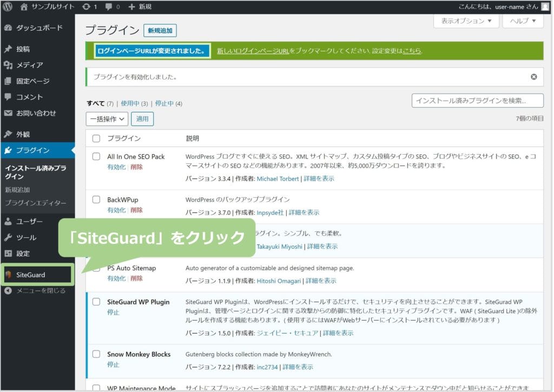The image size is (554, 392).
Task: Expand the 表示オプション panel
Action: (x=466, y=21)
